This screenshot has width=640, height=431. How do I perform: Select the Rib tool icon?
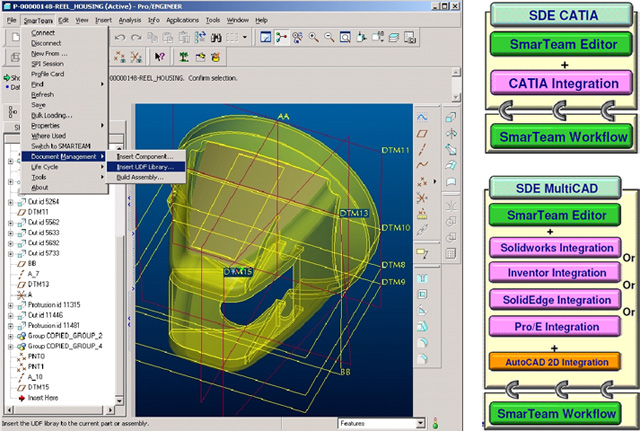422,311
